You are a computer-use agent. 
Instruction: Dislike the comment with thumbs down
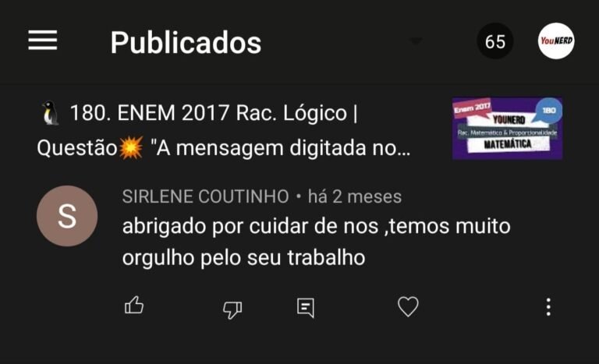(232, 309)
